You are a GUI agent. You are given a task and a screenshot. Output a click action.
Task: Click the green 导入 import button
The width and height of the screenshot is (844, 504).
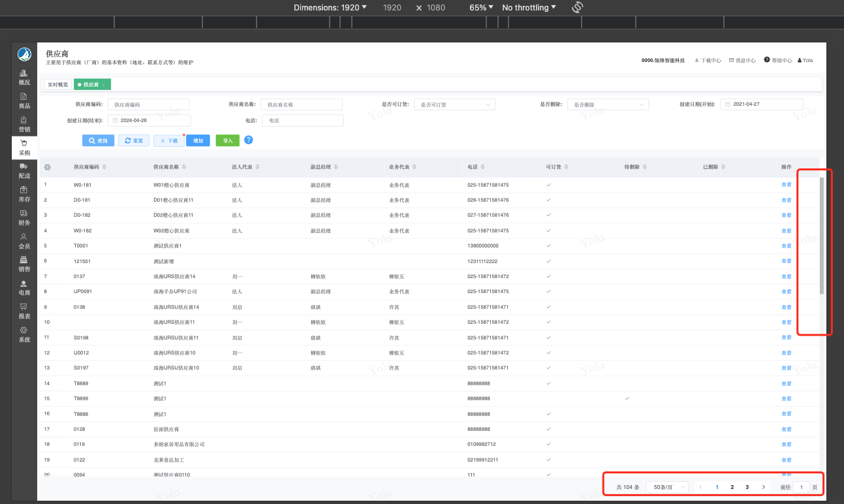[227, 140]
